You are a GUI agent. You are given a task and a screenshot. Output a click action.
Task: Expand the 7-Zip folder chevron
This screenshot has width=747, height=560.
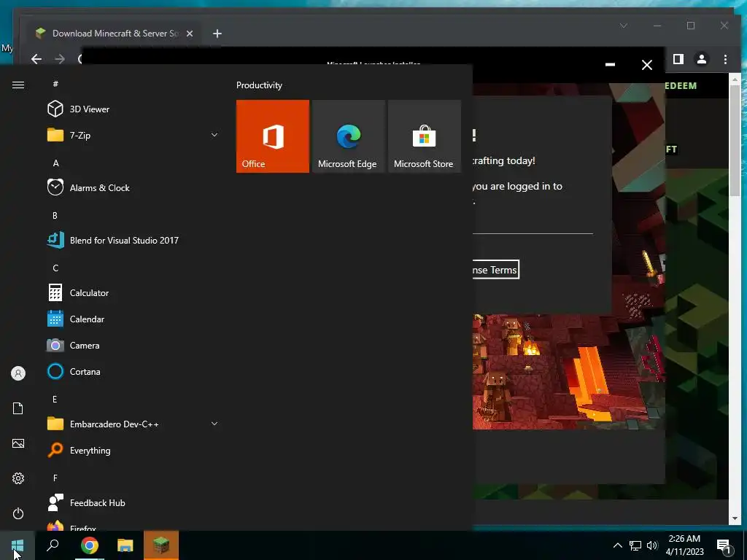pyautogui.click(x=214, y=135)
